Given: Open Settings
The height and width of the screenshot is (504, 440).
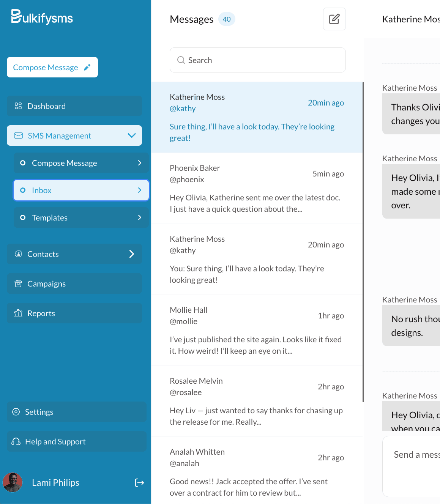Looking at the screenshot, I should click(x=77, y=412).
